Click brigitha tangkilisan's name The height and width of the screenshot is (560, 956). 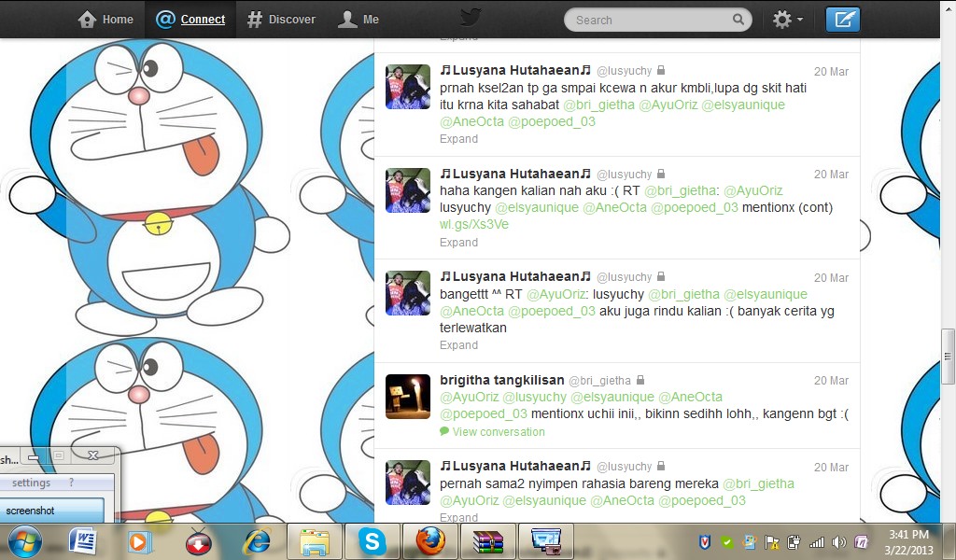tap(501, 380)
